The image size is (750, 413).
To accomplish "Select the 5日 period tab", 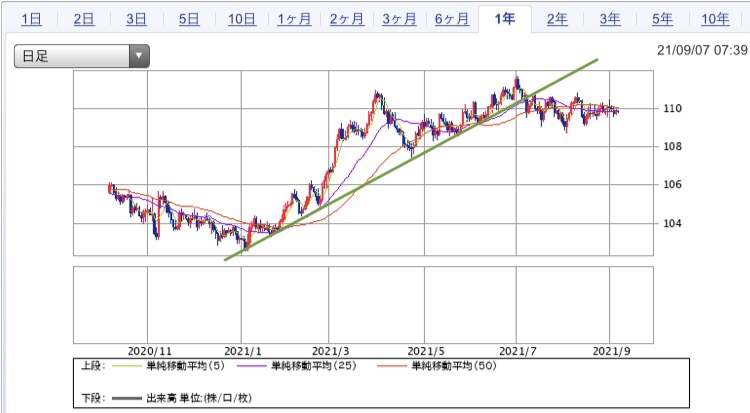I will (189, 19).
